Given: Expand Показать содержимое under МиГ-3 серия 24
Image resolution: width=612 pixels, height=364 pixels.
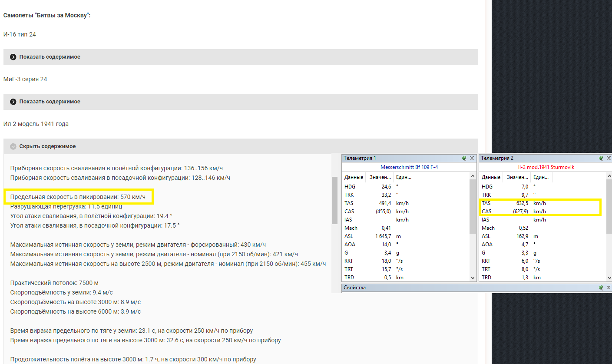Looking at the screenshot, I should [50, 102].
